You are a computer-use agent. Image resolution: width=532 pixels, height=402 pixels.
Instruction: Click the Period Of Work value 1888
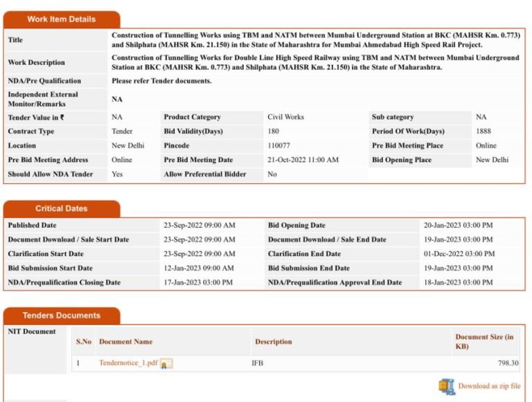483,131
